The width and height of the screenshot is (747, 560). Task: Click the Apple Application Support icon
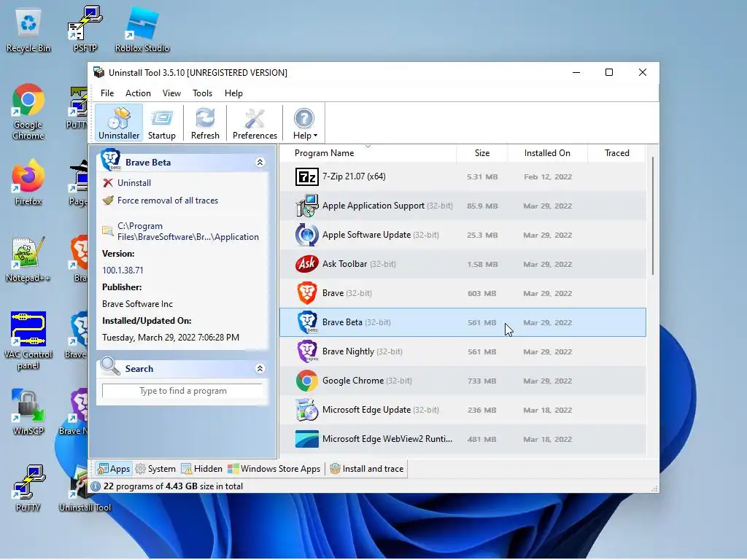pos(306,206)
